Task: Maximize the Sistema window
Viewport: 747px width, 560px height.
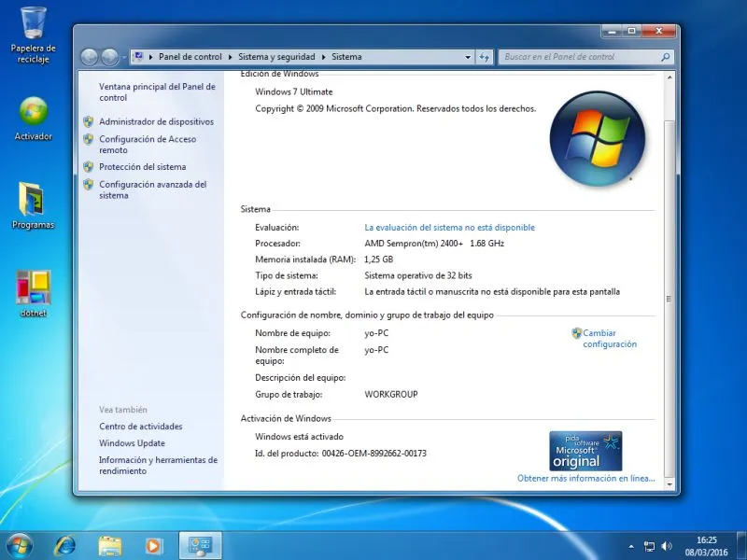Action: [632, 32]
